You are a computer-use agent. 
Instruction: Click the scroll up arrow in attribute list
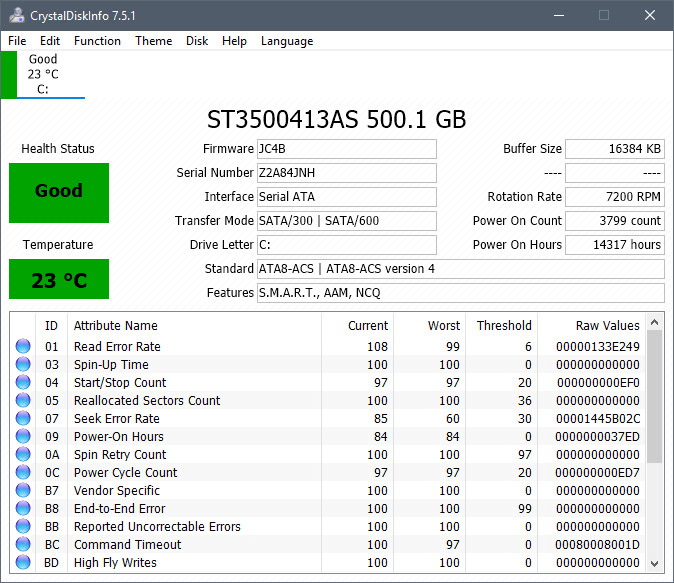[655, 321]
